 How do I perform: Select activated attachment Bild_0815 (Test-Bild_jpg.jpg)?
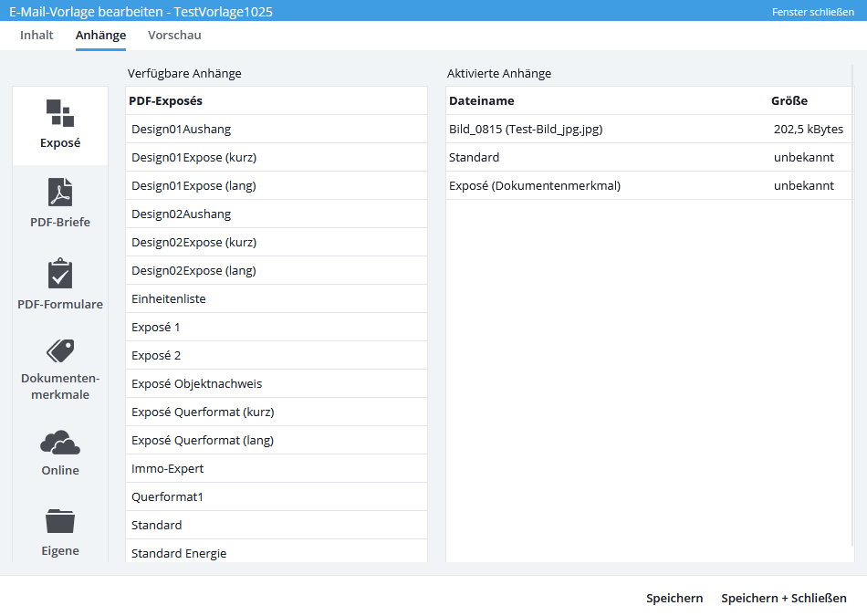526,130
